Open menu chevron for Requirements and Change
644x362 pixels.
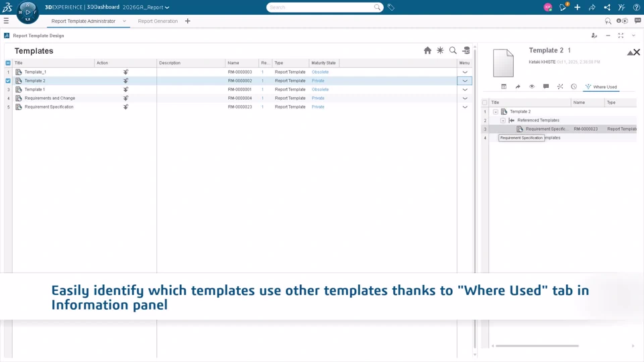tap(465, 98)
